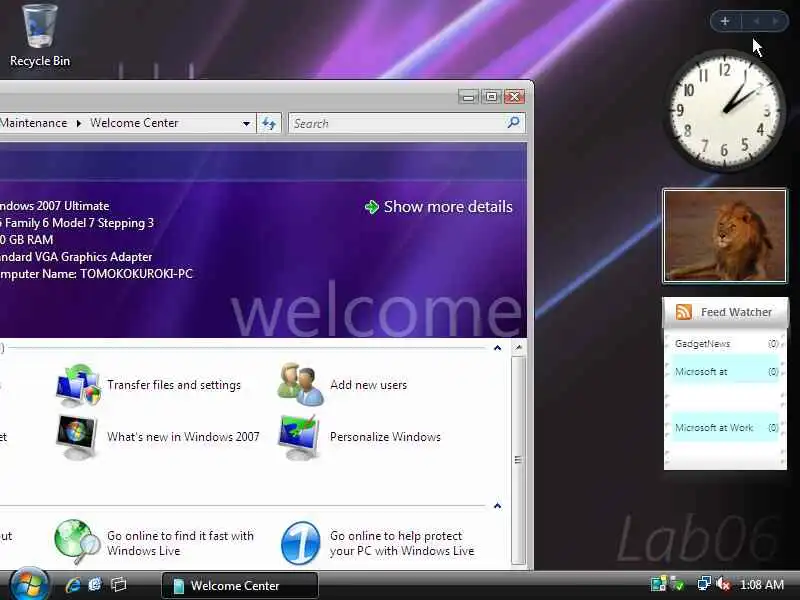Open the Add new users link
Viewport: 800px width, 600px height.
[x=368, y=385]
